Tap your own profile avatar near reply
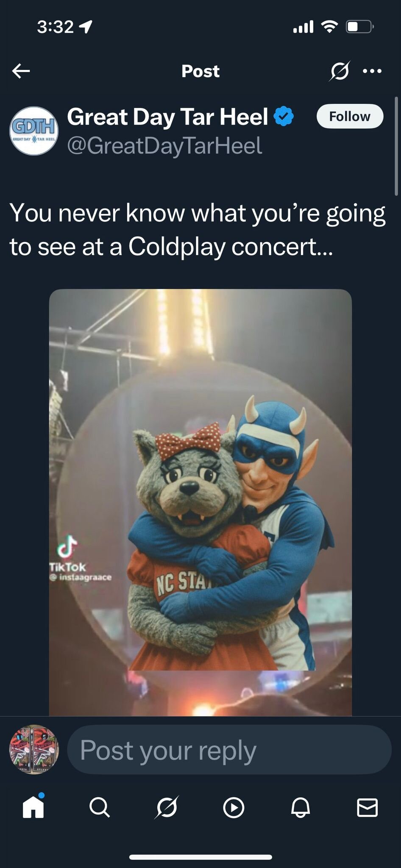 (x=34, y=750)
